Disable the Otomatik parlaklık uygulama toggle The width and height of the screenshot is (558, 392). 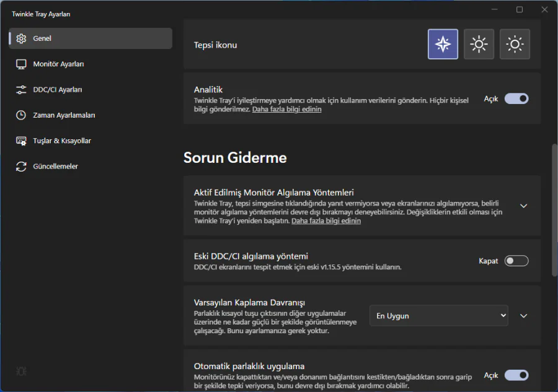tap(516, 375)
